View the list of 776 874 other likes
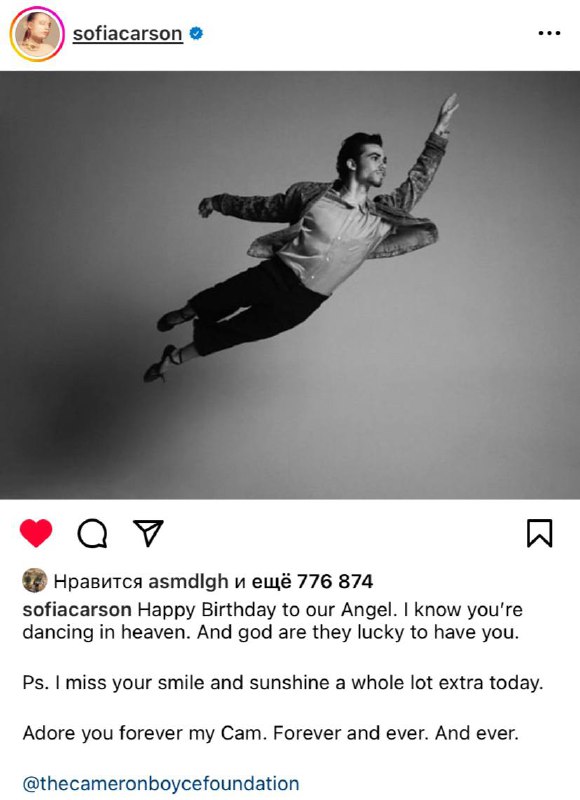 (313, 582)
